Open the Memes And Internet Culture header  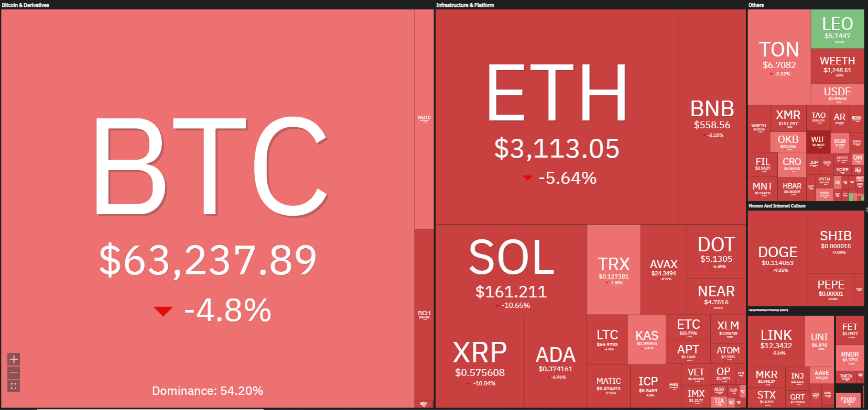(777, 206)
